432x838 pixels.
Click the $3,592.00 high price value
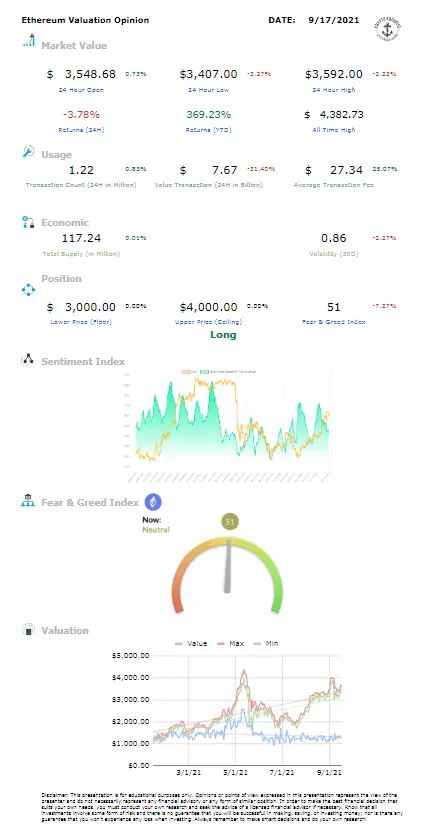[x=334, y=74]
